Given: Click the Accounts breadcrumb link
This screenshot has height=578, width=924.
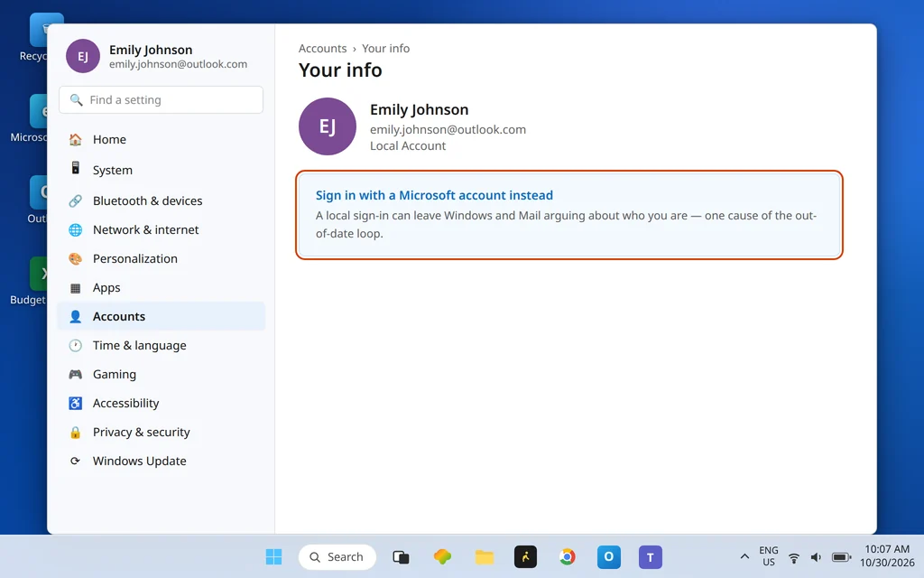Looking at the screenshot, I should [x=322, y=49].
